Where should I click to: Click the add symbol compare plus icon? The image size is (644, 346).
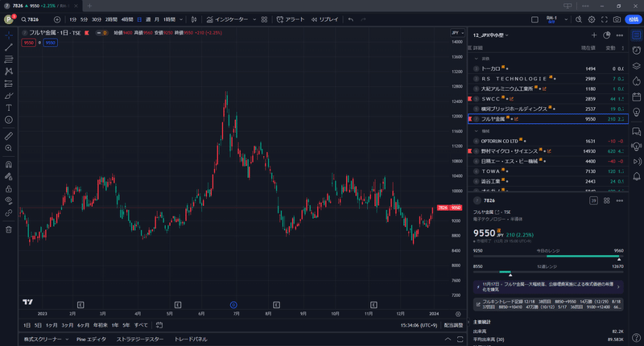(57, 19)
